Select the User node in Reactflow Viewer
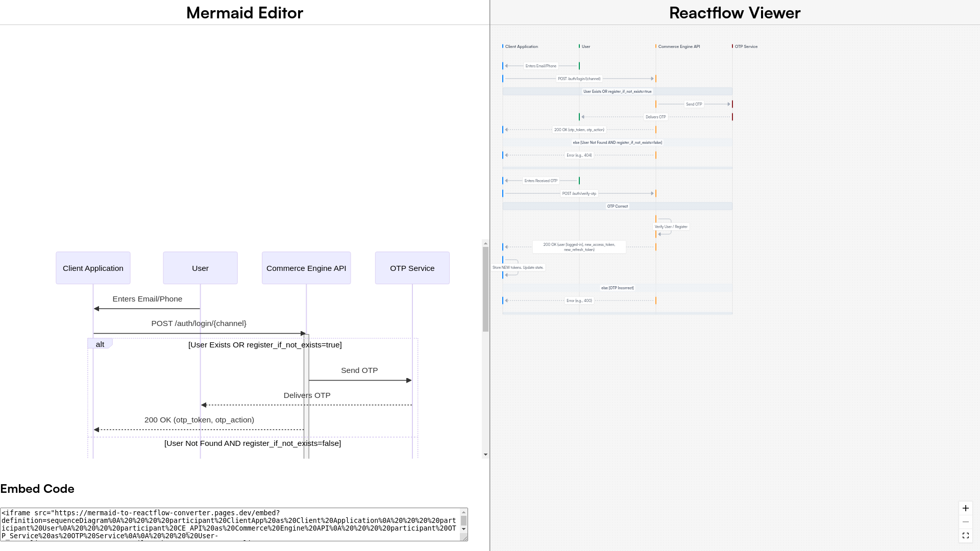This screenshot has height=551, width=980. pos(585,46)
